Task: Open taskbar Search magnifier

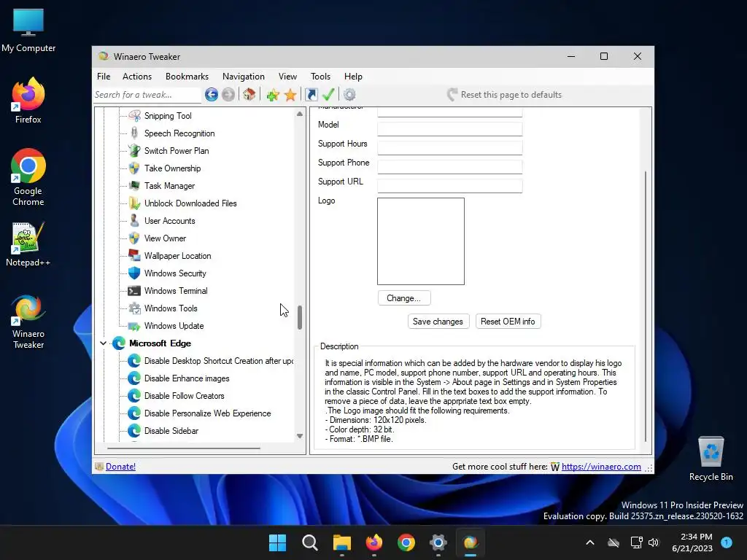Action: tap(309, 542)
